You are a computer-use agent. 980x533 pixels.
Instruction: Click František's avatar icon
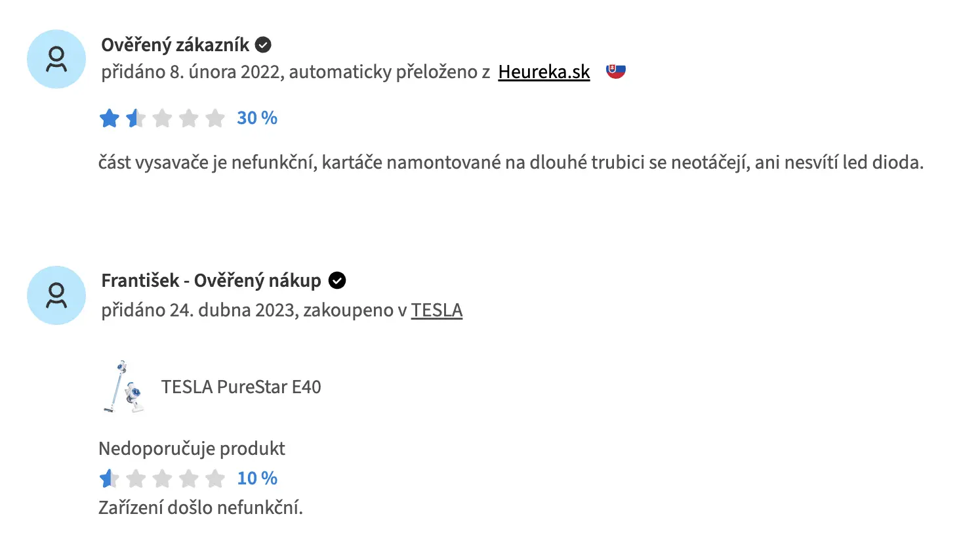pyautogui.click(x=56, y=295)
